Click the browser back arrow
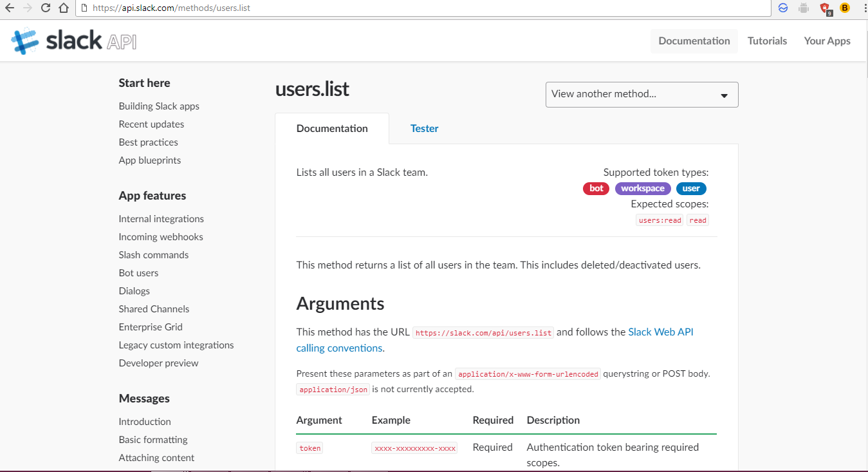868x472 pixels. [x=10, y=8]
